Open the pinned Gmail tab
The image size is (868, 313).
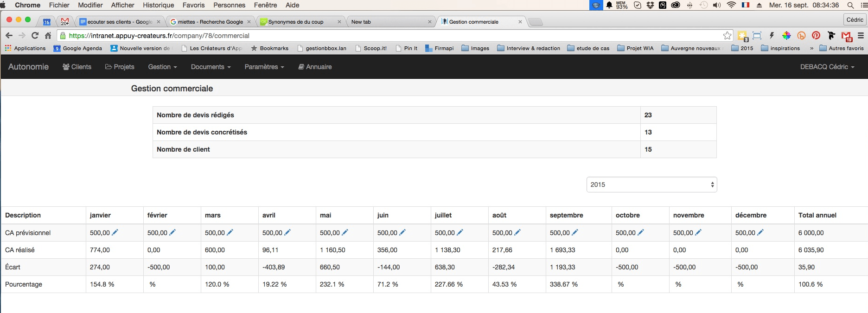[64, 21]
